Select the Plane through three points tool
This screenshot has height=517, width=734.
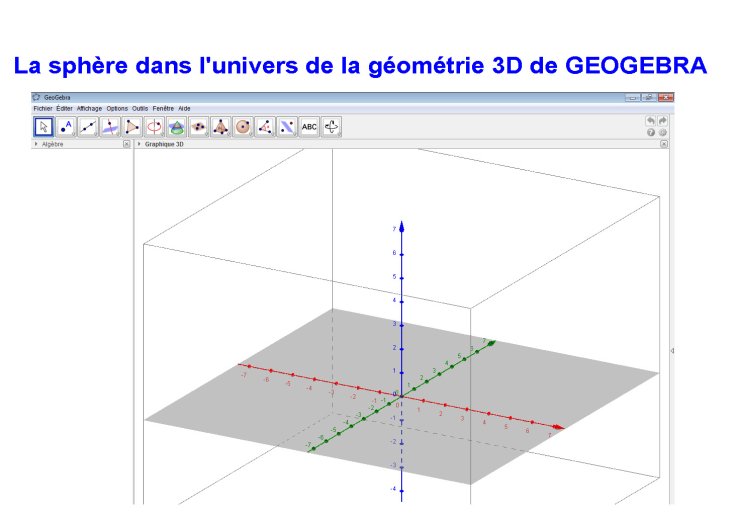click(199, 127)
